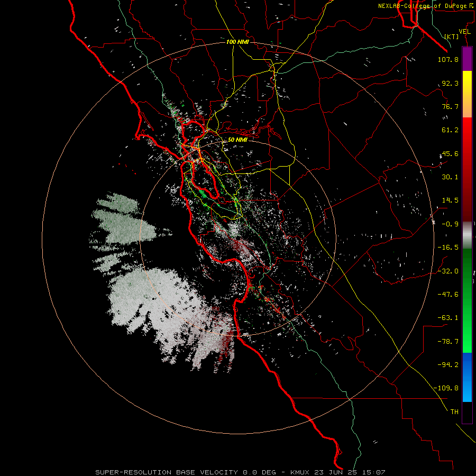
Task: Select the NEXLAB-College of DuPage header text
Action: pyautogui.click(x=426, y=6)
